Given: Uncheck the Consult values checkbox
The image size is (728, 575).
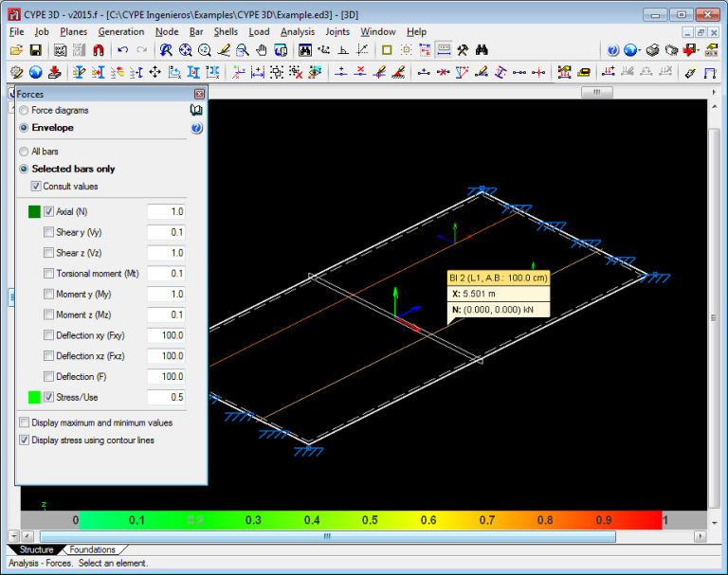Looking at the screenshot, I should (36, 186).
